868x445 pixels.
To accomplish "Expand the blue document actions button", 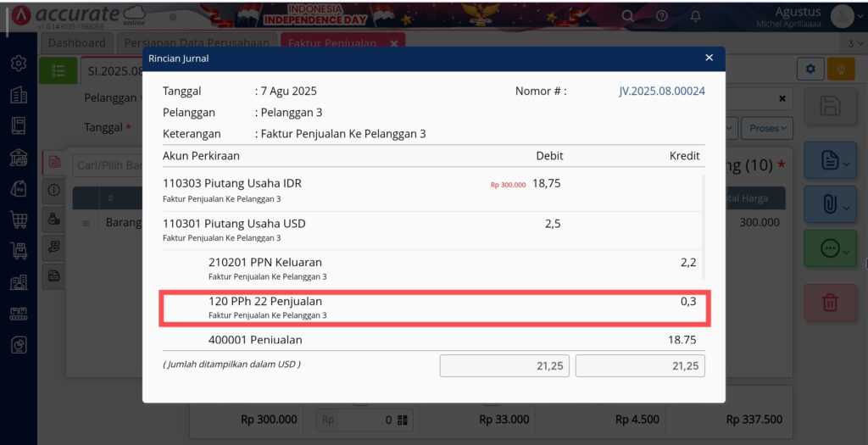I will tap(830, 160).
